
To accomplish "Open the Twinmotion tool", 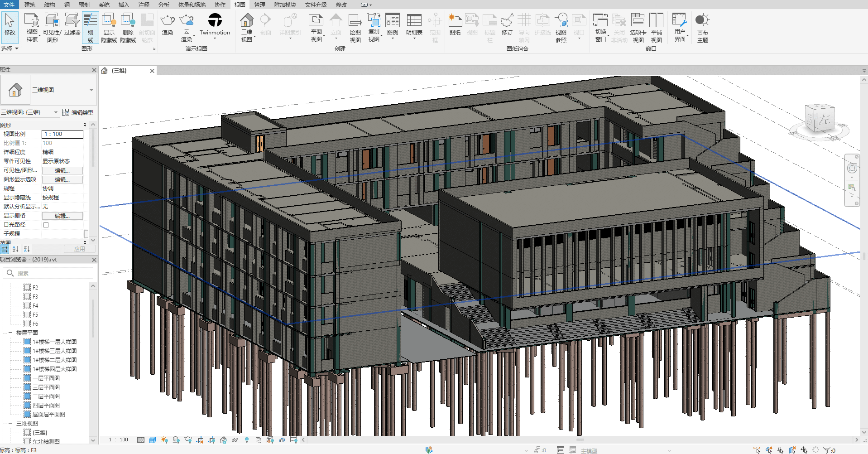I will click(x=215, y=21).
